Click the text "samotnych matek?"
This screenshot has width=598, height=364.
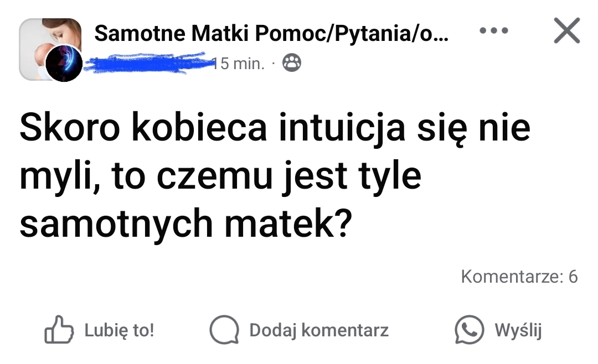coord(185,224)
